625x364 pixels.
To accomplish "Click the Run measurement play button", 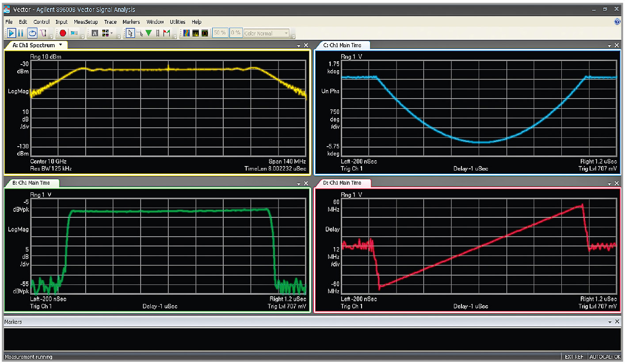I will 11,33.
